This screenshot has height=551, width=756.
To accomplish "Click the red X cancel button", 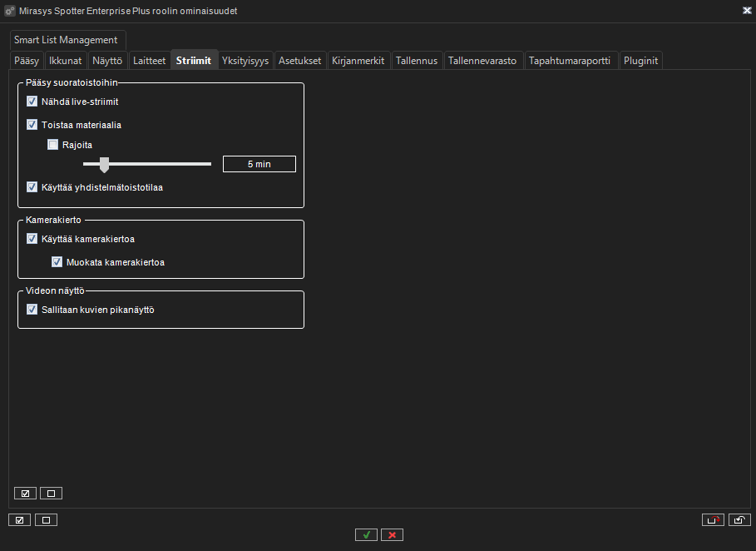I will pyautogui.click(x=392, y=534).
